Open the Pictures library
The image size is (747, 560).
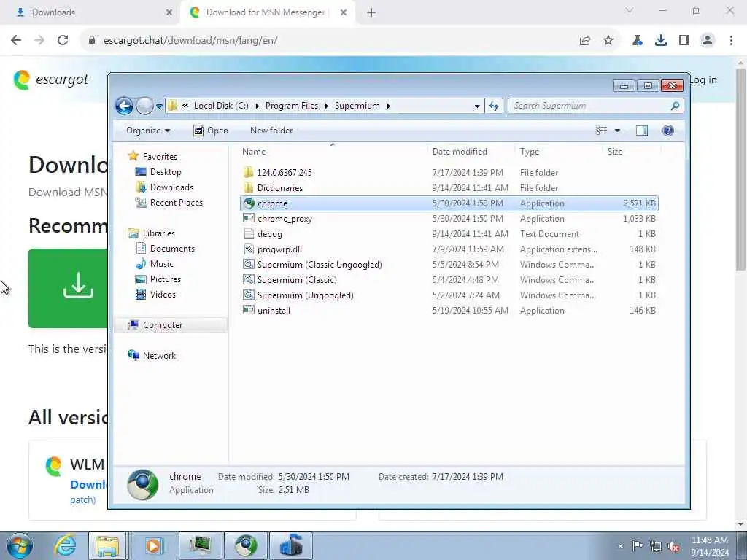(x=166, y=279)
